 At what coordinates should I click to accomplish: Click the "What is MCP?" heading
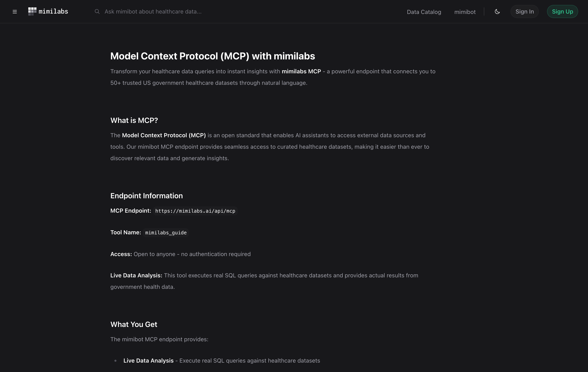(134, 120)
